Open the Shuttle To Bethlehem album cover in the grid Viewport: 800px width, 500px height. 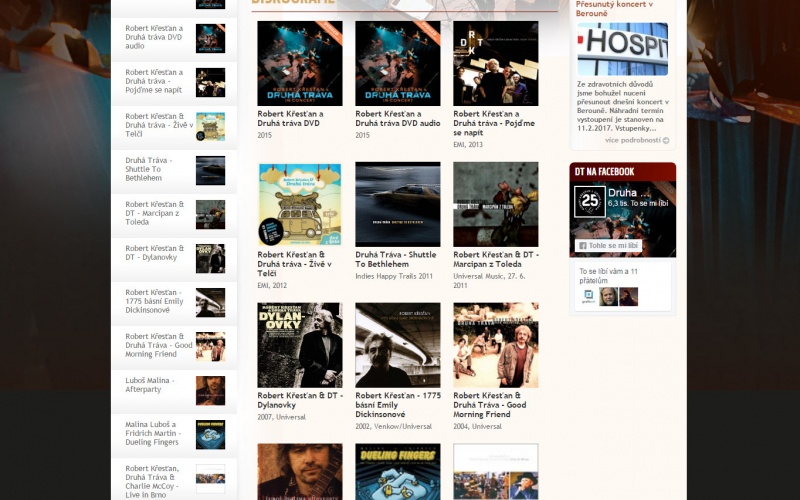(x=398, y=204)
